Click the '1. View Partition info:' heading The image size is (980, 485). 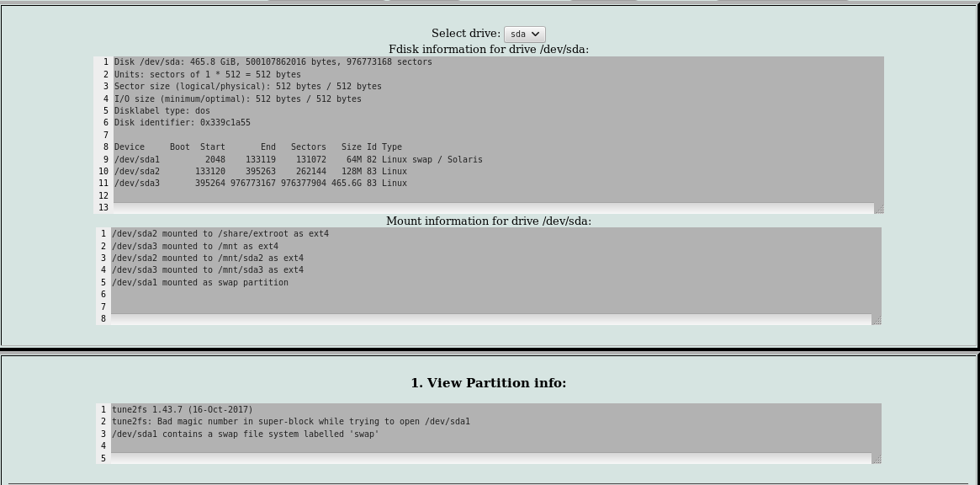tap(489, 383)
